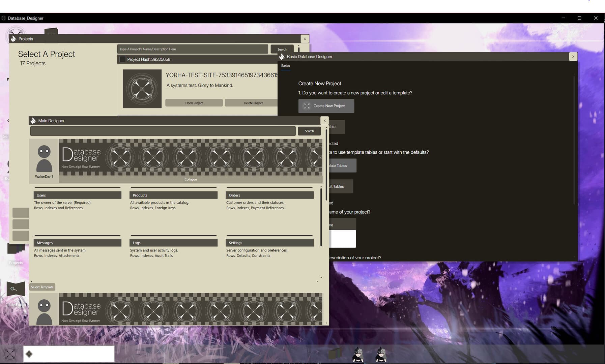Viewport: 605px width, 364px height.
Task: Click the wing icon on Basic Database Designer window
Action: coord(283,56)
